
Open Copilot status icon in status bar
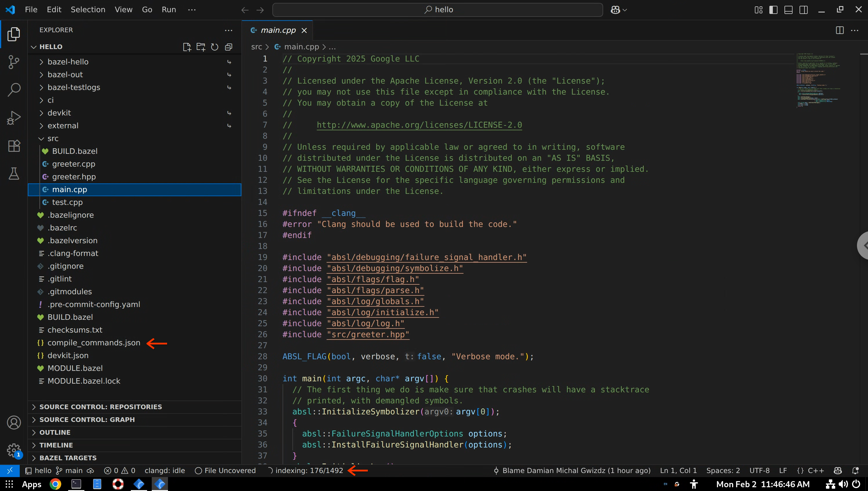tap(838, 470)
